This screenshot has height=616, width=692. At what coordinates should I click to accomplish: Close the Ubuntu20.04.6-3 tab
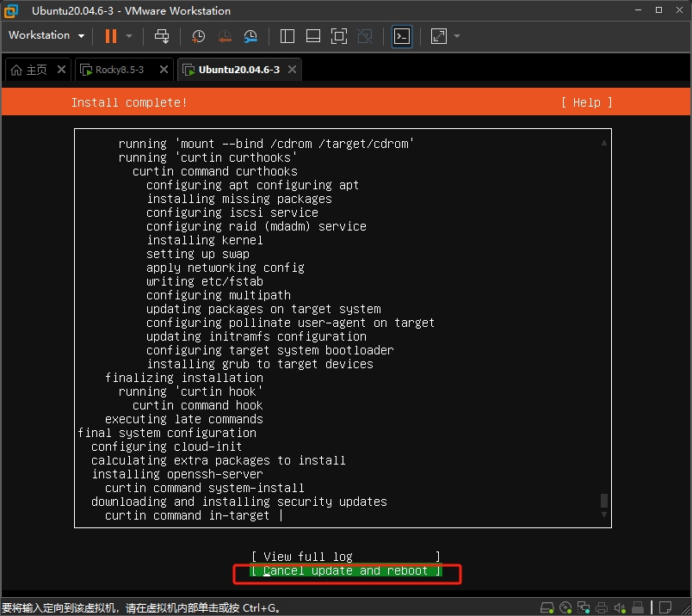click(x=292, y=70)
